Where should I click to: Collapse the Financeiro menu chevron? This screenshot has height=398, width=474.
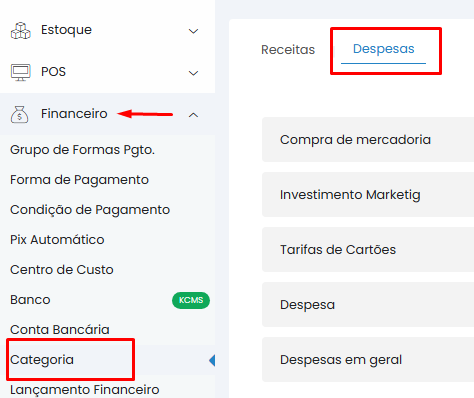[193, 115]
